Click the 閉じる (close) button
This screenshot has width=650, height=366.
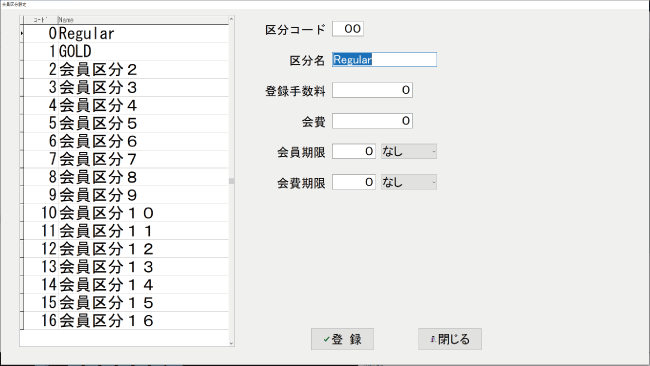pyautogui.click(x=450, y=339)
